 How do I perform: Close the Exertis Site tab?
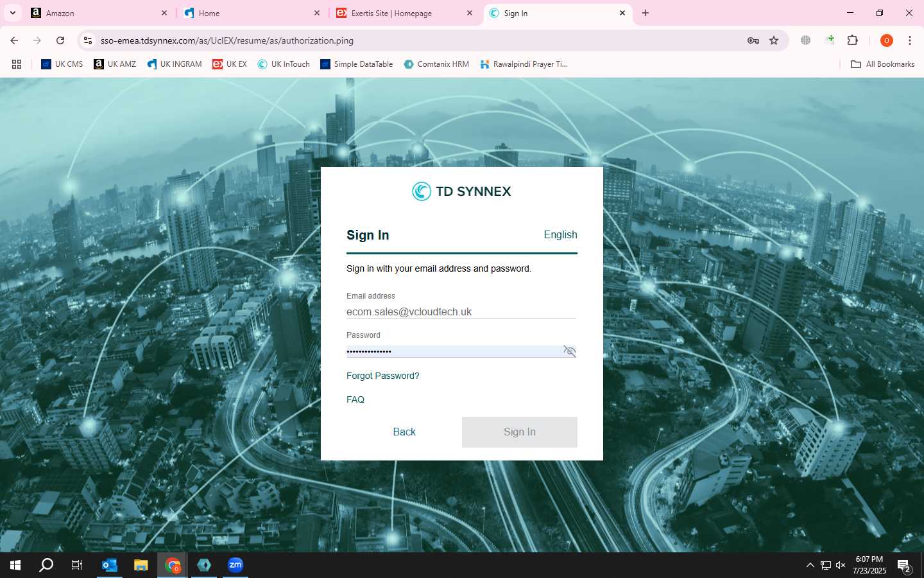pos(470,13)
